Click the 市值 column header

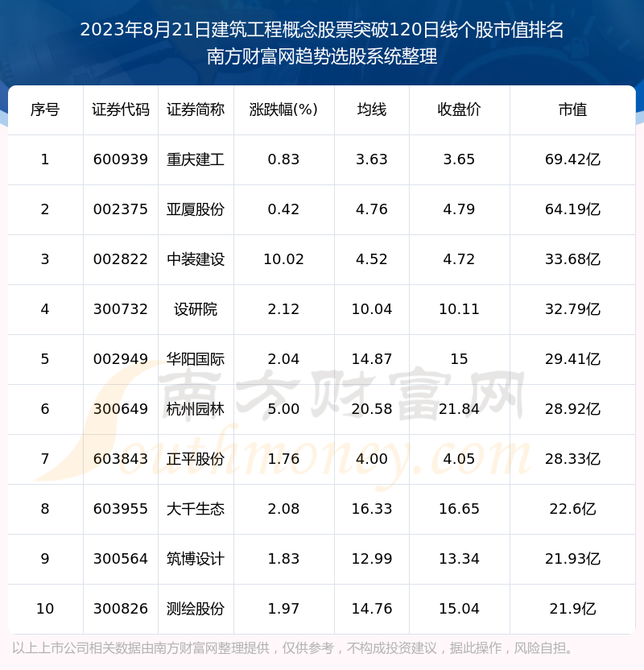coord(572,110)
